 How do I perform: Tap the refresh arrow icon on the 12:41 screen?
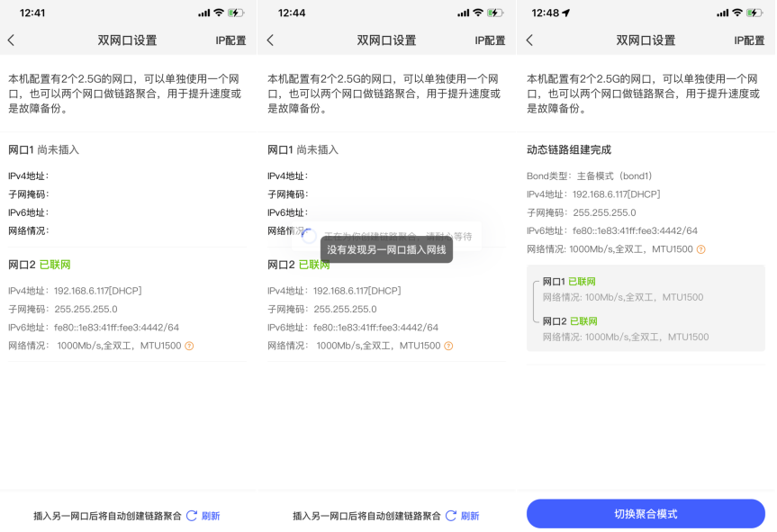point(191,516)
